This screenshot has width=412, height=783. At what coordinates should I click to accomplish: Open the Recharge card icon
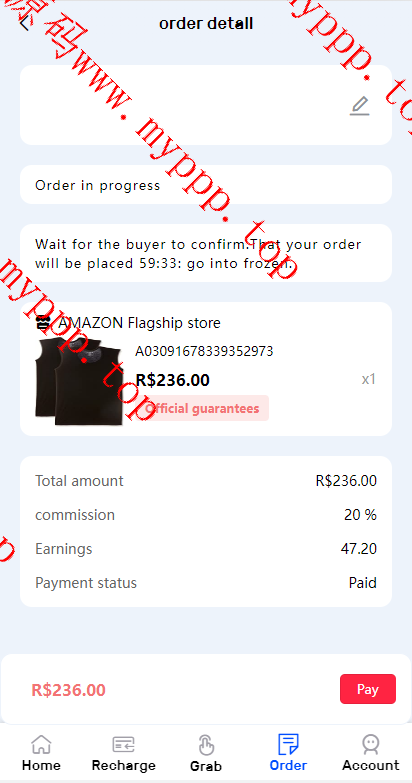[123, 744]
